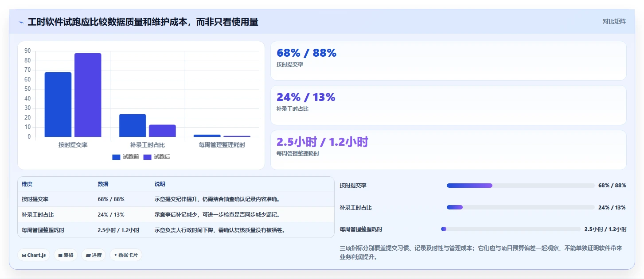Click the 每周管理整理耗时 progress bar

click(511, 229)
